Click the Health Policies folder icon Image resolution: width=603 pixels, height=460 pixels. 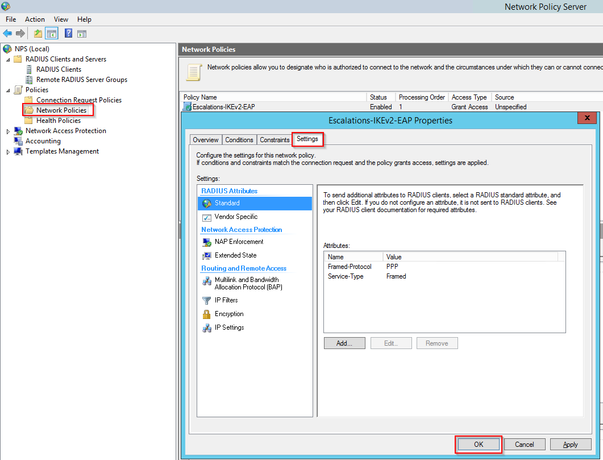28,120
